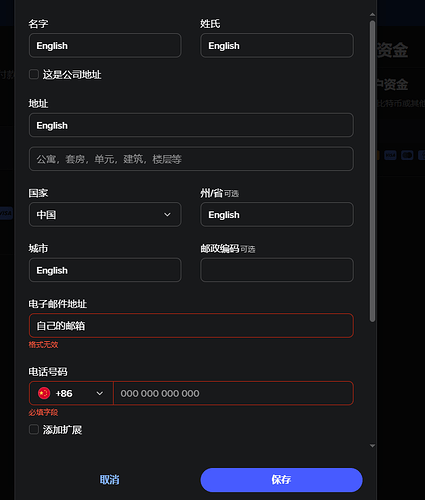Click the 城市 city input field

point(105,270)
